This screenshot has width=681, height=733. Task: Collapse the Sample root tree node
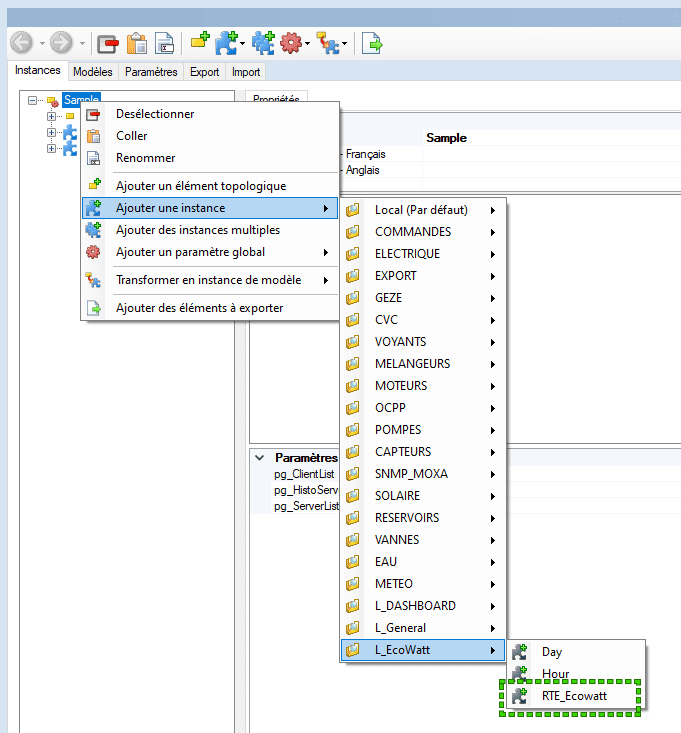click(x=32, y=100)
